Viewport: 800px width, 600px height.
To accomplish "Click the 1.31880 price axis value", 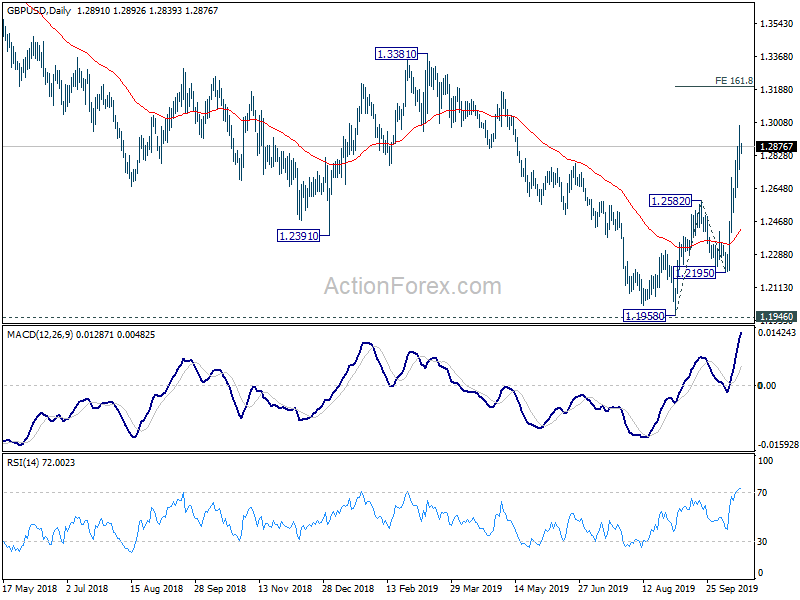I will (x=777, y=89).
